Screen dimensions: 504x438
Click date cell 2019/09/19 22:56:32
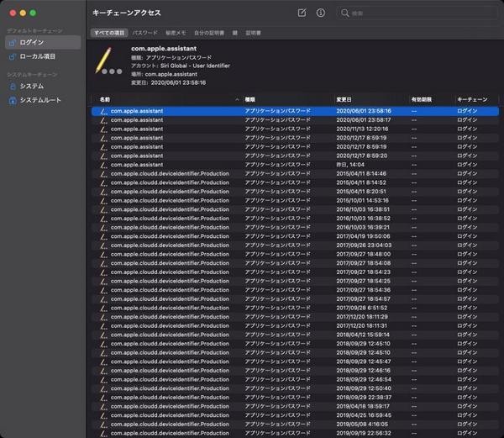pos(364,434)
